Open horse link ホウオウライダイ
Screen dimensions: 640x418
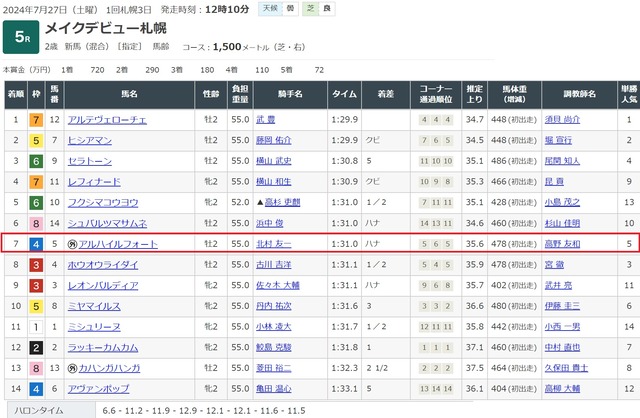[x=103, y=265]
